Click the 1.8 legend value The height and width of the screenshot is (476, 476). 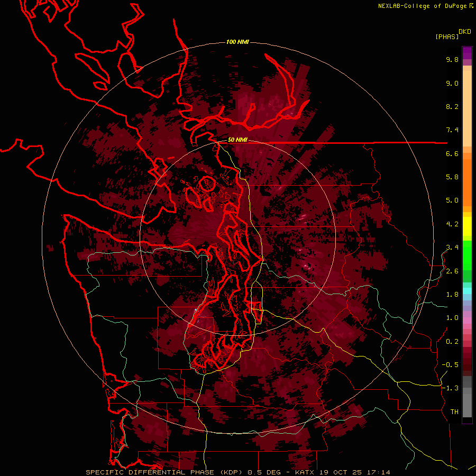452,295
